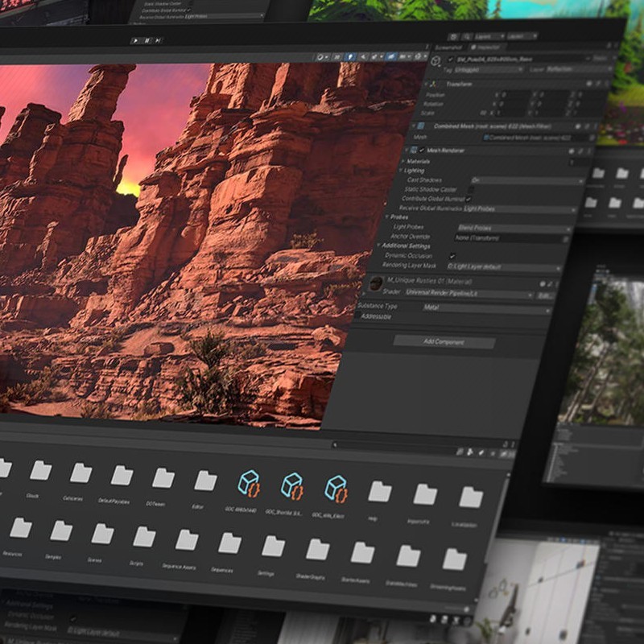Open the Settings folder

(273, 547)
